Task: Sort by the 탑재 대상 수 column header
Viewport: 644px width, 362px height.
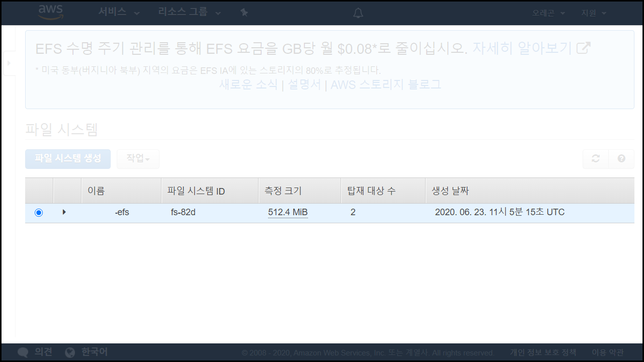Action: 383,191
